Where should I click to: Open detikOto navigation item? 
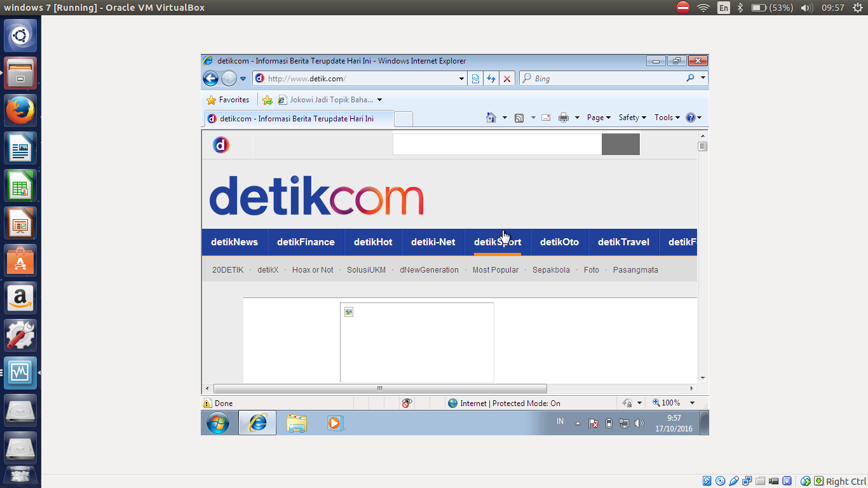[559, 242]
